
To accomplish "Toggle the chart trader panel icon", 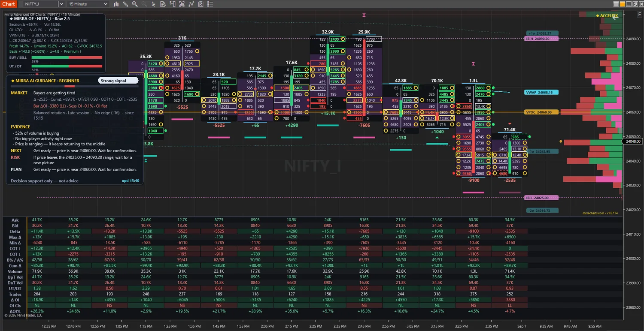I will tap(173, 4).
